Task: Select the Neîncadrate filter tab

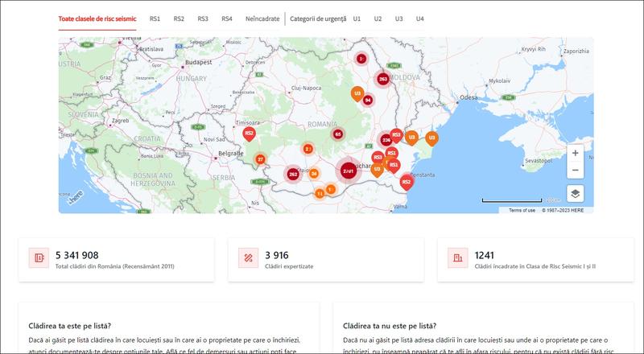Action: [262, 19]
